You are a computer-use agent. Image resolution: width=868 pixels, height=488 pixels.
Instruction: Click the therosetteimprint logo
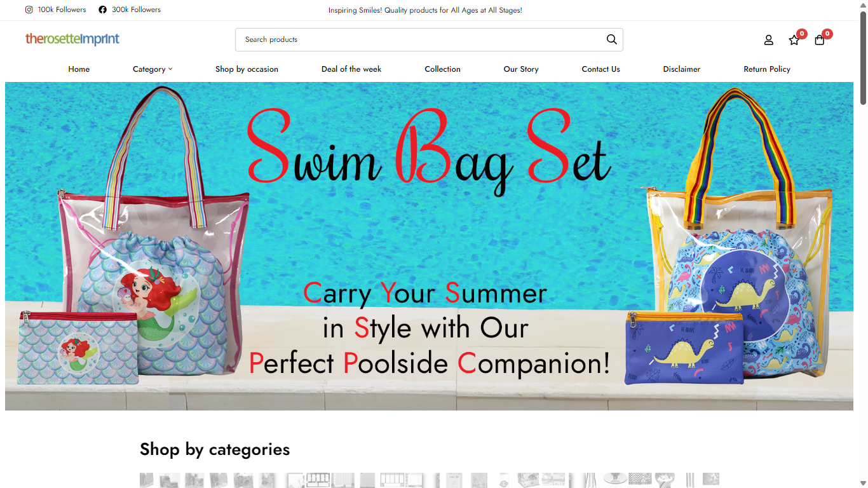tap(72, 39)
